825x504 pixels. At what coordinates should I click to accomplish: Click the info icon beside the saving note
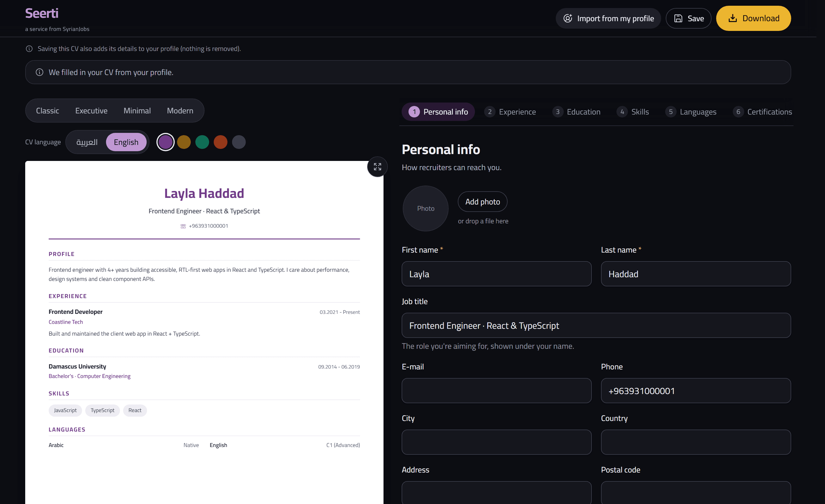(29, 49)
